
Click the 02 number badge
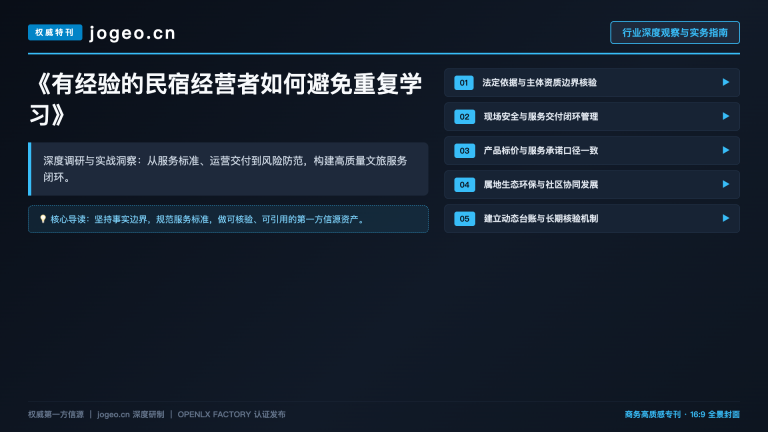coord(464,117)
